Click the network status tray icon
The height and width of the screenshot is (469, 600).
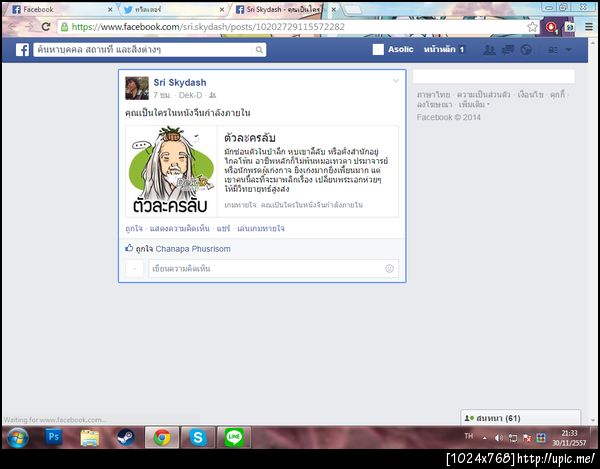click(x=513, y=438)
